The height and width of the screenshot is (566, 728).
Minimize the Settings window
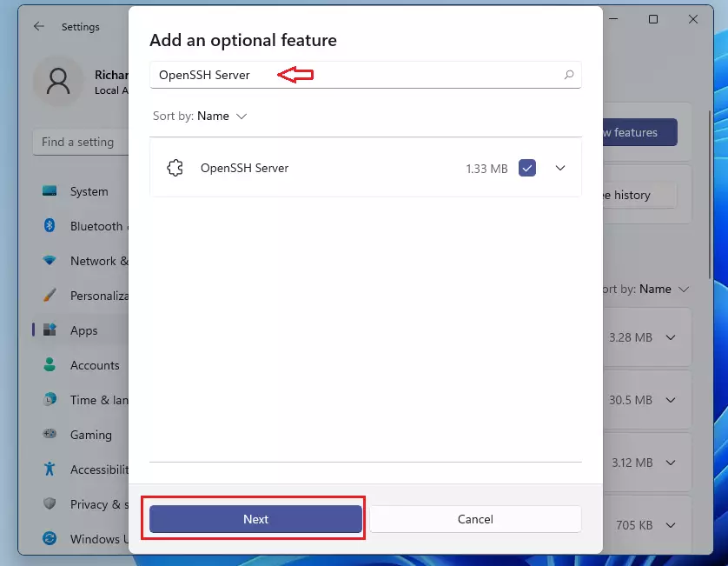(613, 19)
